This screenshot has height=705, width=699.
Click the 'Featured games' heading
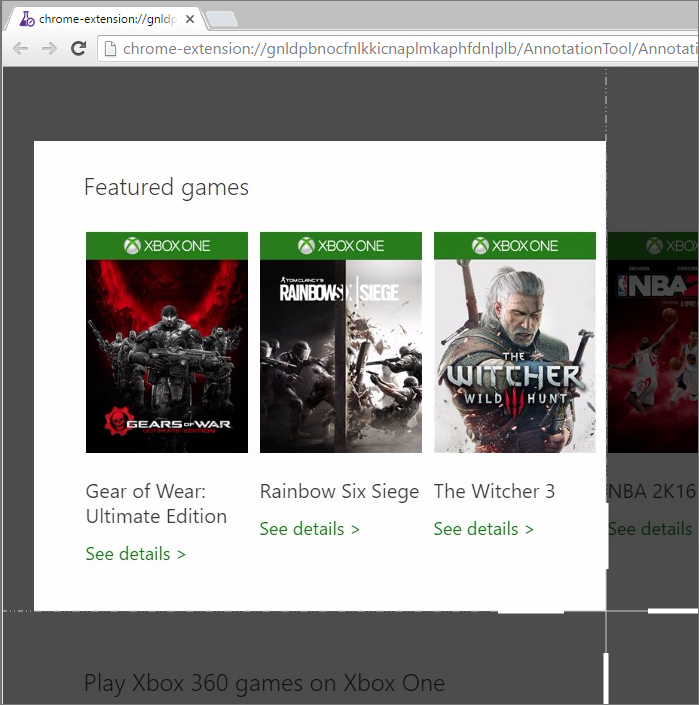point(166,187)
